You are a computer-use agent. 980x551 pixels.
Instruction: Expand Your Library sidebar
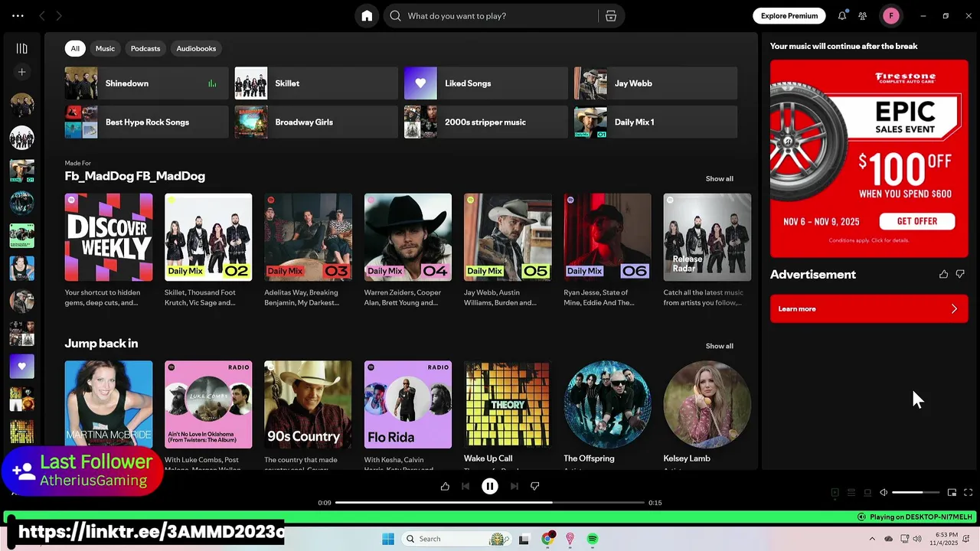21,48
